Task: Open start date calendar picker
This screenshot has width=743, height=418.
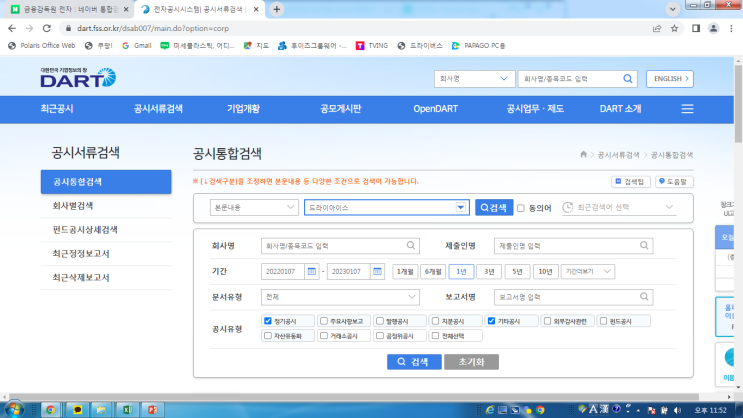Action: [311, 272]
